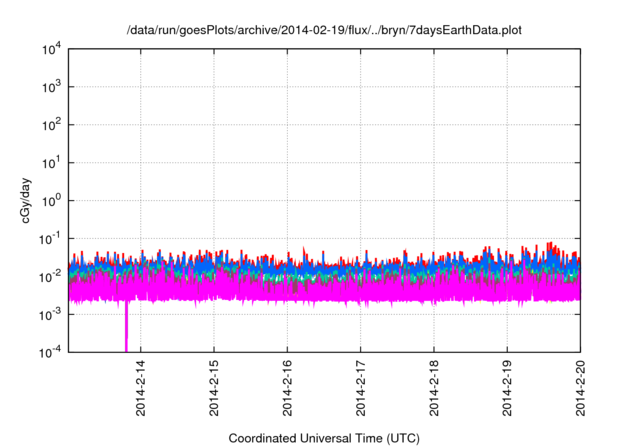This screenshot has height=448, width=640.
Task: Click the 10^-4 y-axis tick label
Action: click(52, 351)
